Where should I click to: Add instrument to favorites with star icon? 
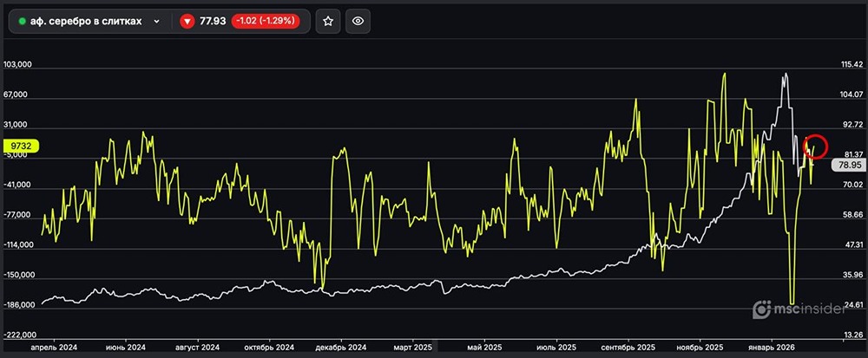coord(328,21)
